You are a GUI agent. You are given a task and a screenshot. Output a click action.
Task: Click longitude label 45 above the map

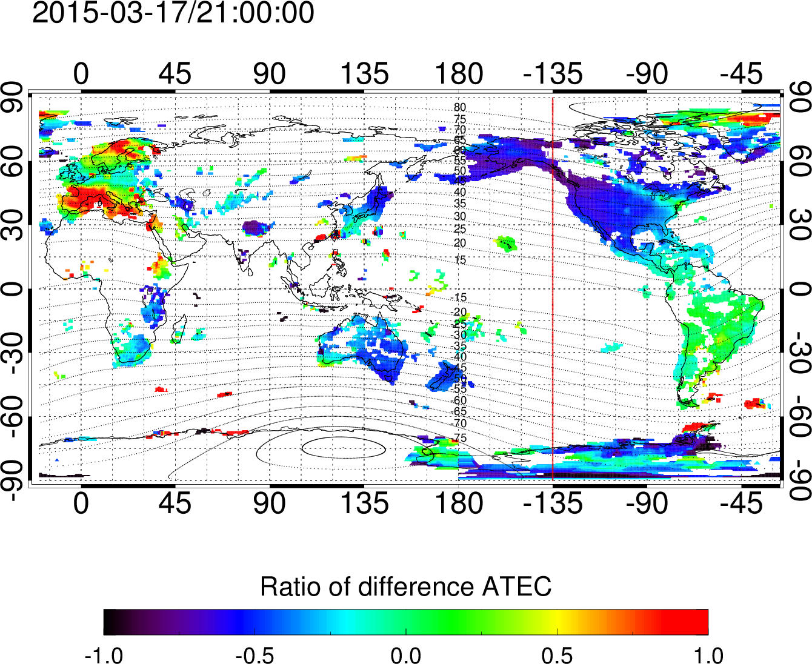pos(175,74)
